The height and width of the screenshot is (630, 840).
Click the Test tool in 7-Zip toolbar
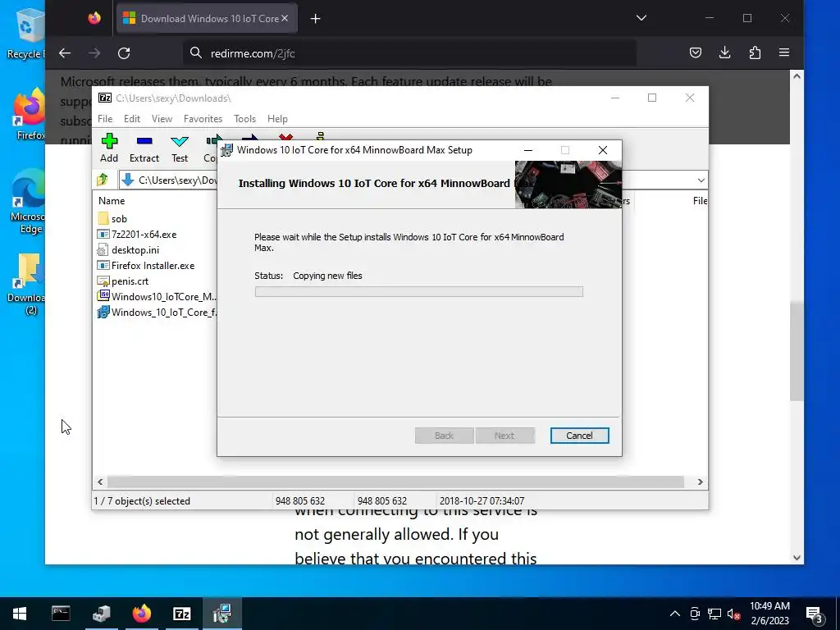coord(180,148)
